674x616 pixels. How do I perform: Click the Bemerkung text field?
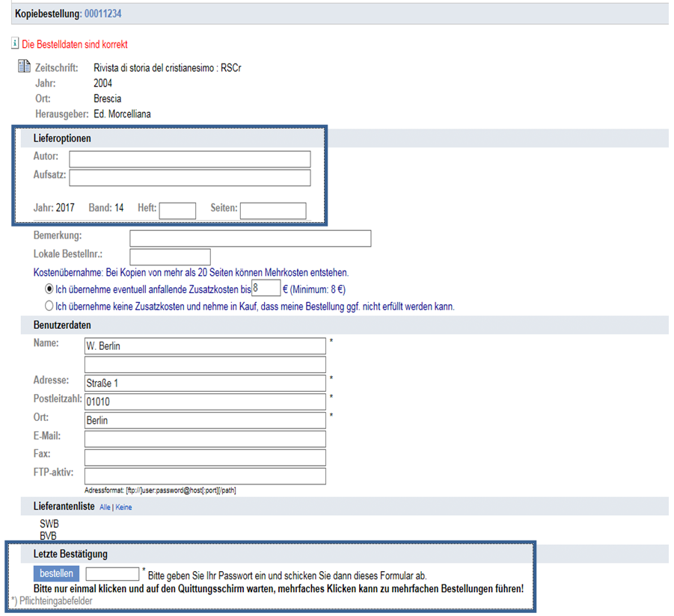pos(250,238)
